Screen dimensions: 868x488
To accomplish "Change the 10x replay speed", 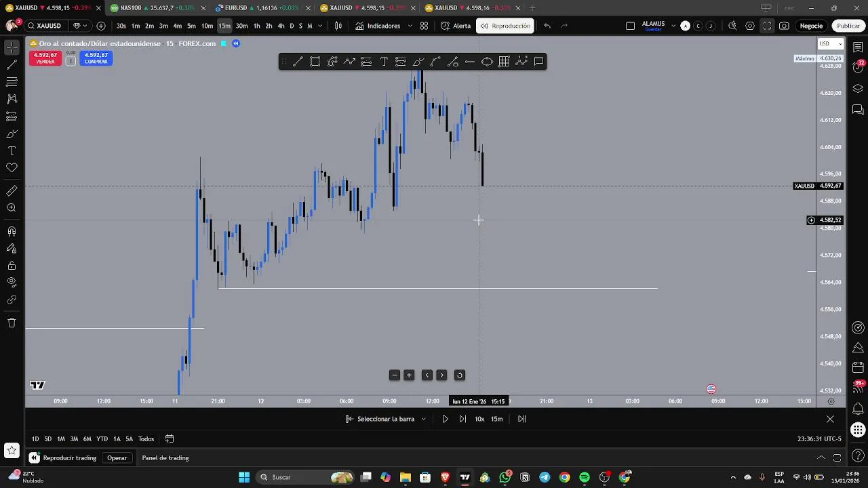I will coord(479,419).
